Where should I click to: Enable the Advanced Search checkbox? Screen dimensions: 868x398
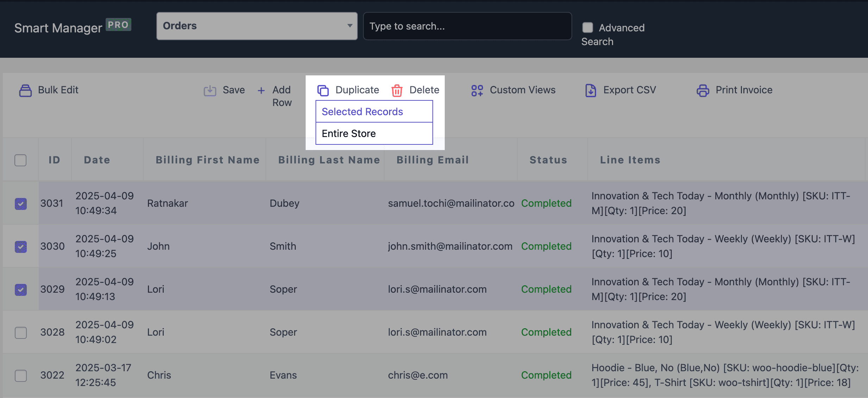(587, 27)
